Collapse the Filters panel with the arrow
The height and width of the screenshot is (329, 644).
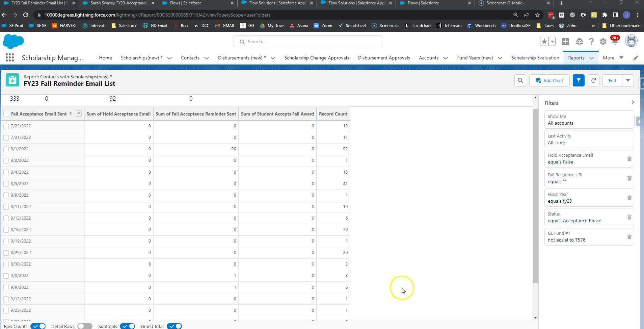(x=631, y=102)
